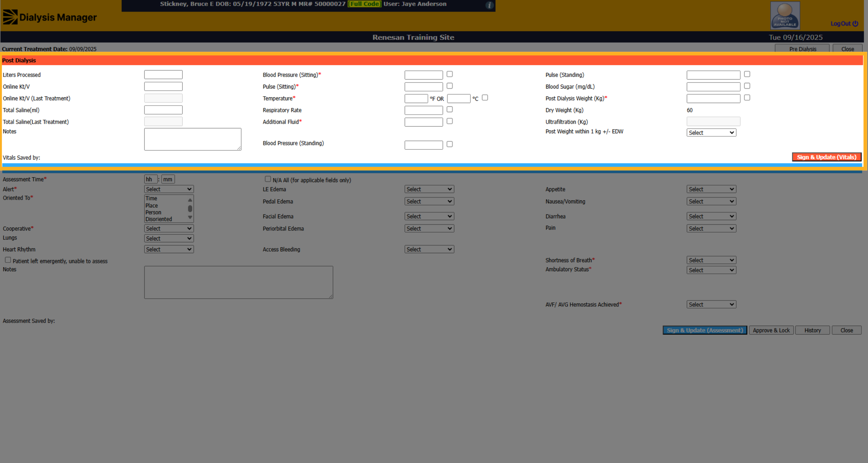Open the Cooperative dropdown
Screen dimensions: 868x463
169,229
